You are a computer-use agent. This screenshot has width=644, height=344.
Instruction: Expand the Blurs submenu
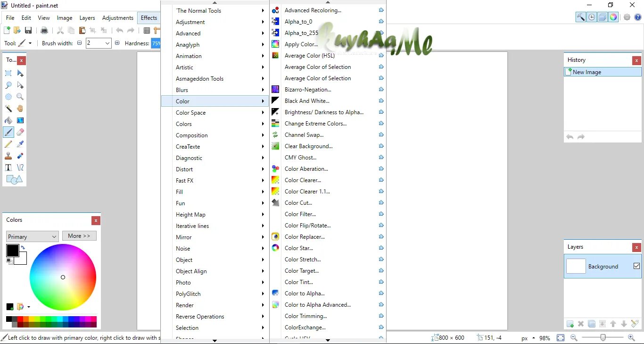(215, 90)
